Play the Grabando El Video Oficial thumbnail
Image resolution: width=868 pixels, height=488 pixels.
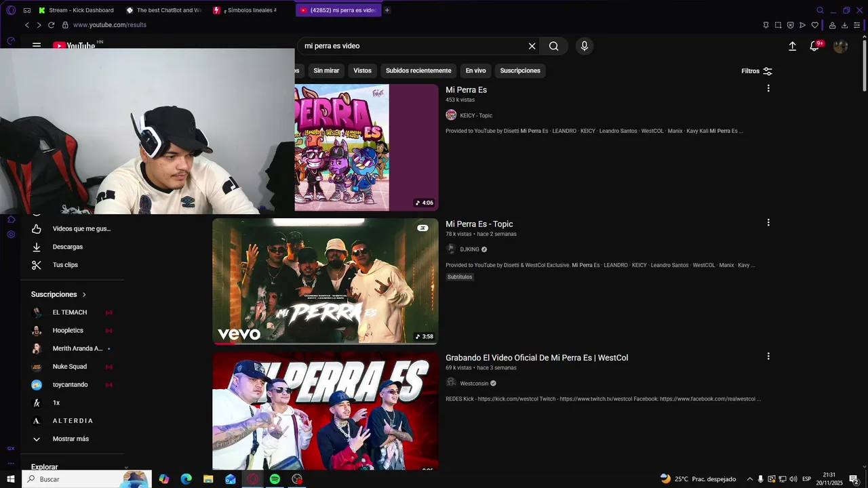tap(325, 411)
